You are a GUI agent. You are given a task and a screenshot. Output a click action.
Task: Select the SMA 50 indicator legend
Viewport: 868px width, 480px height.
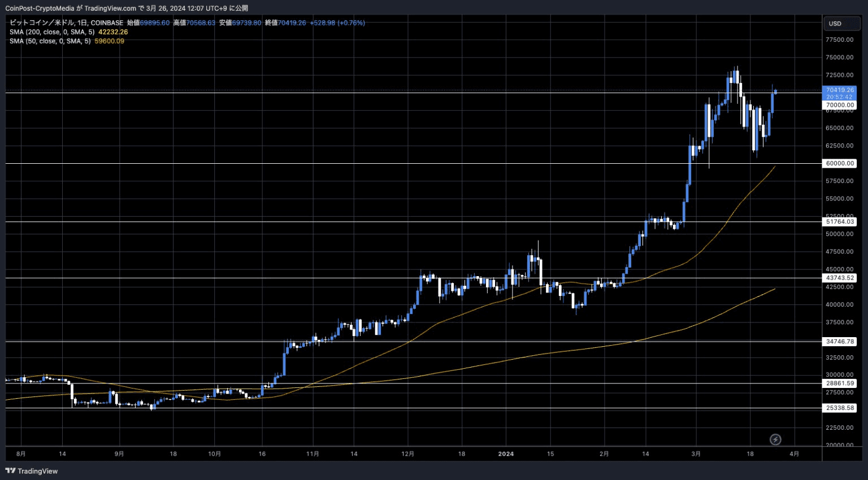[x=50, y=41]
